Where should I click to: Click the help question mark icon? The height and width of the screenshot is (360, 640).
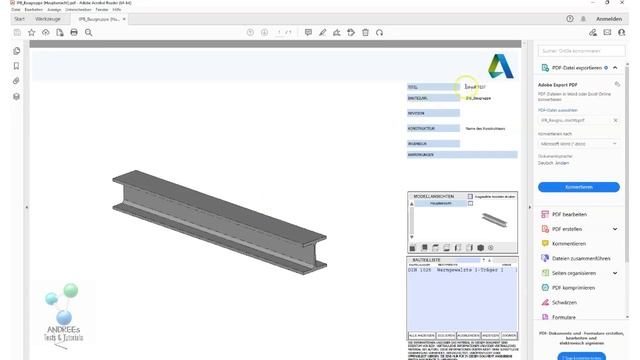[570, 19]
